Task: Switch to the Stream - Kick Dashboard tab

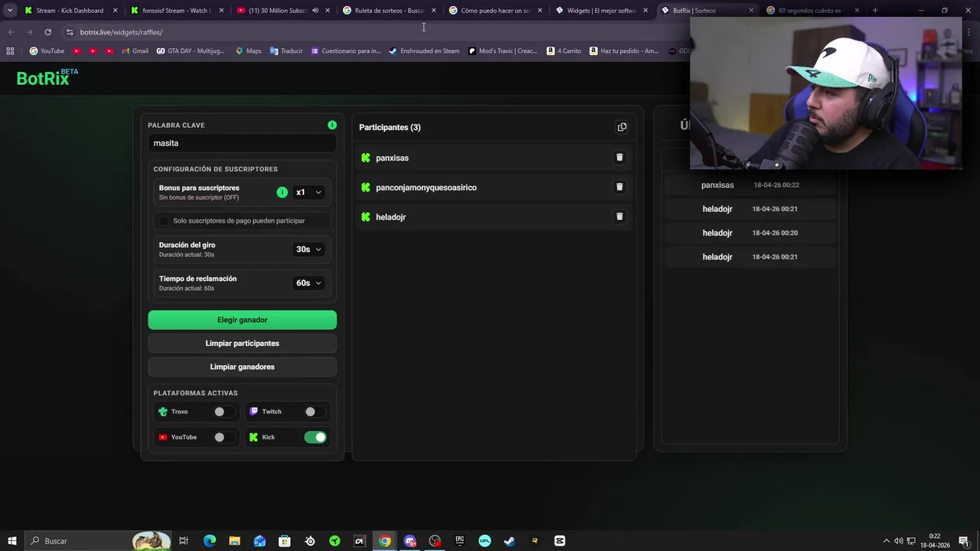Action: tap(69, 11)
